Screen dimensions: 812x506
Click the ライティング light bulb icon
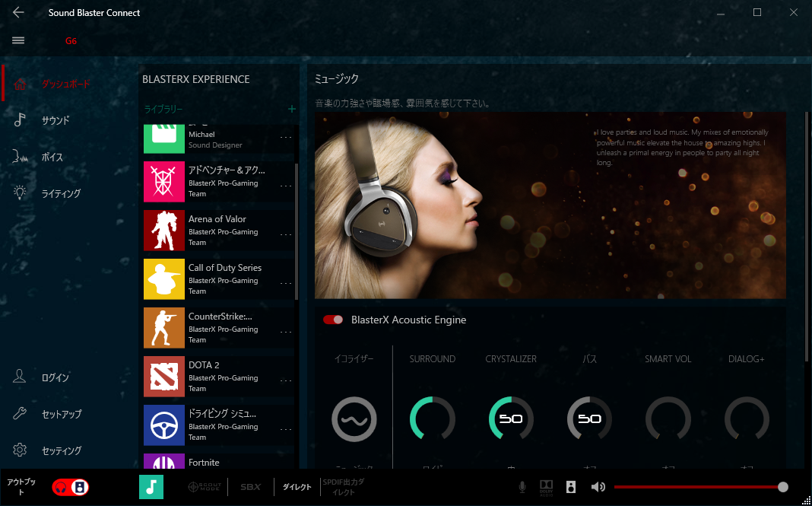[x=20, y=193]
